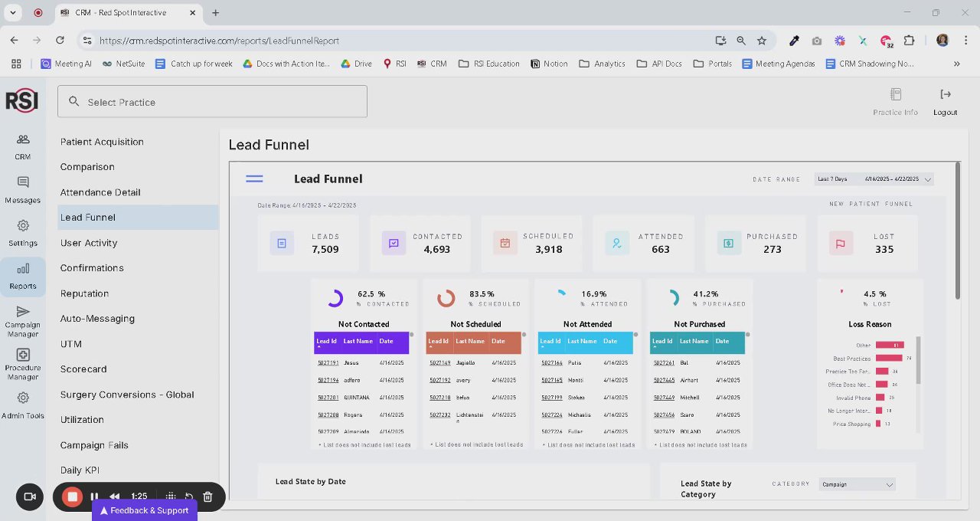This screenshot has width=980, height=521.
Task: Click the Contacted card icon
Action: [x=394, y=243]
